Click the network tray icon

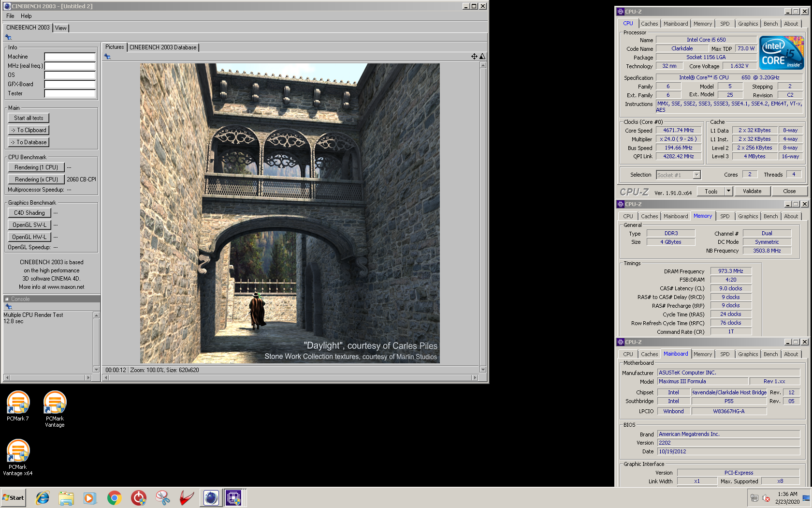754,498
